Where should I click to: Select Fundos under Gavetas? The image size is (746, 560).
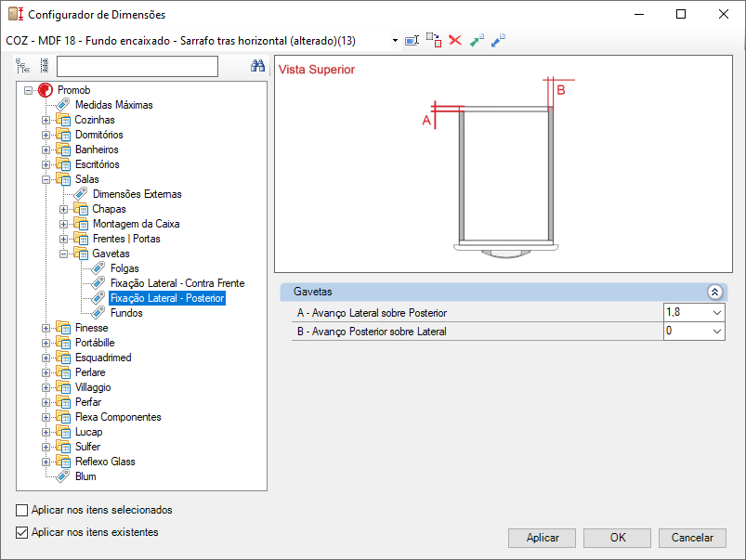(x=126, y=313)
